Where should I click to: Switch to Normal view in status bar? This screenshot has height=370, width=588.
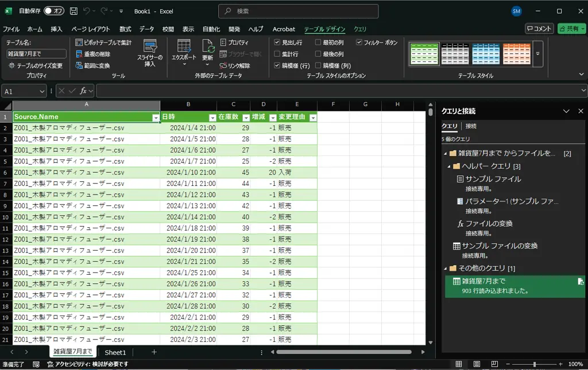pos(459,364)
